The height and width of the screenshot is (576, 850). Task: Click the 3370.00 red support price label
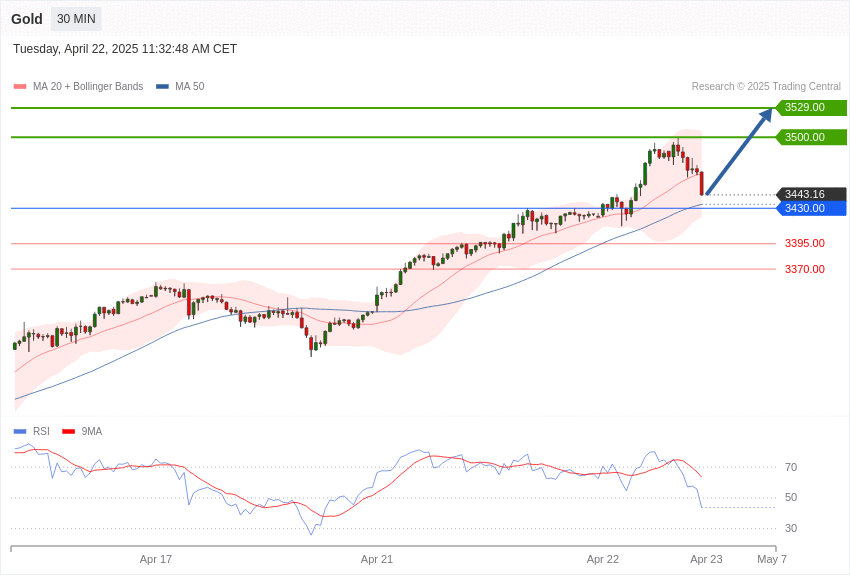coord(805,269)
